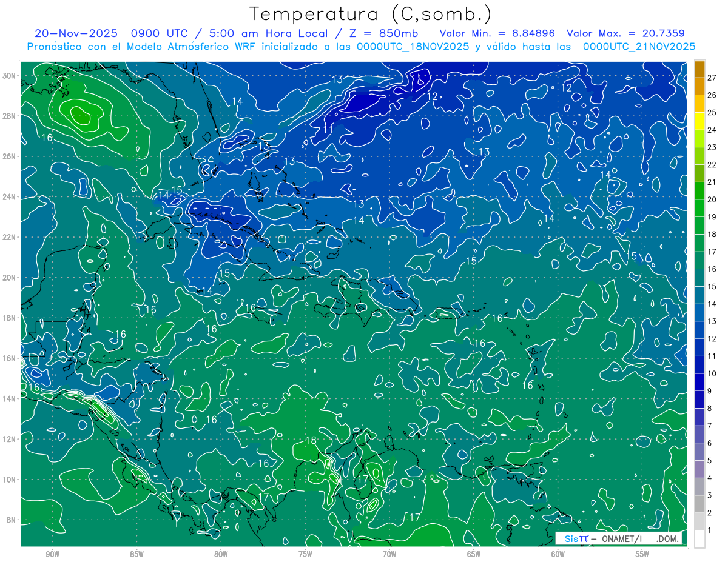
Task: Click the '28N' latitude axis label
Action: click(x=9, y=116)
